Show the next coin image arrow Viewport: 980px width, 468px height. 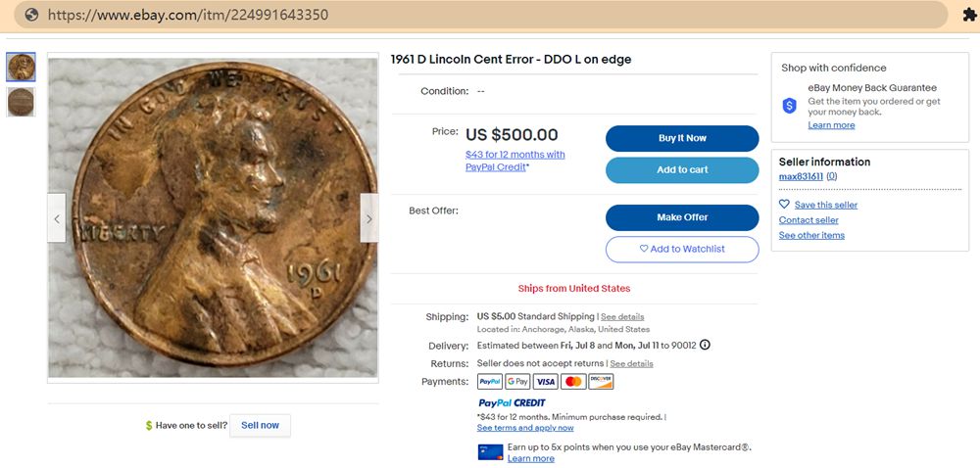coord(369,218)
